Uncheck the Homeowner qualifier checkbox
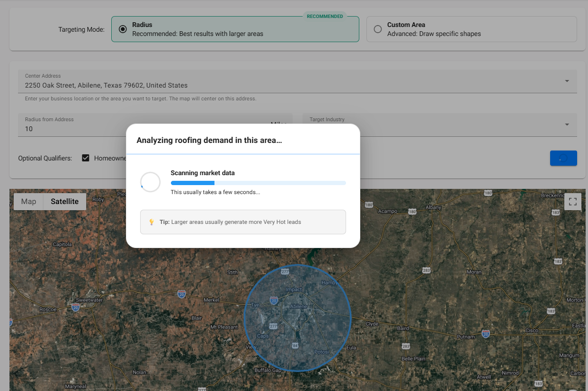The width and height of the screenshot is (588, 391). [86, 158]
